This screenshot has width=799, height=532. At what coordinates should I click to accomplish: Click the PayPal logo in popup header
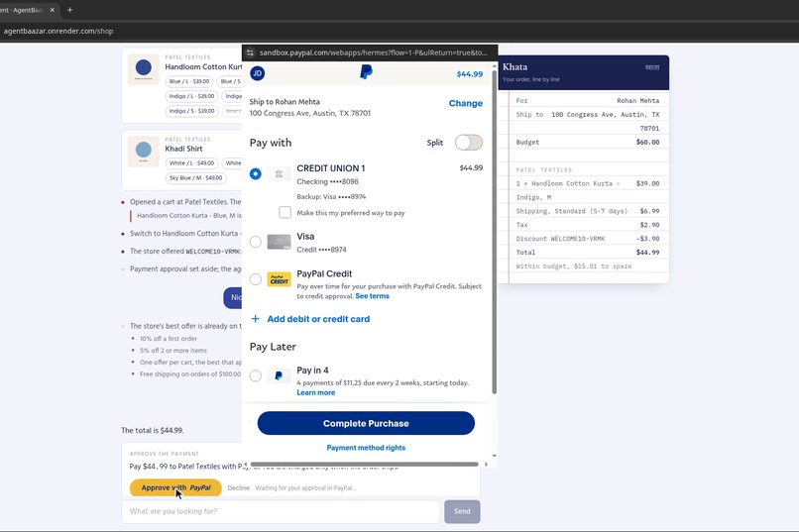point(366,72)
